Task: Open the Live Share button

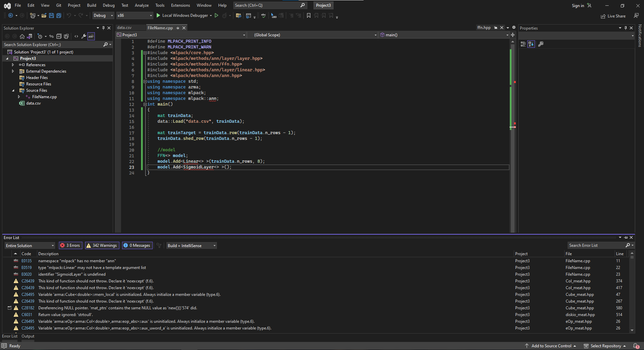Action: click(613, 16)
